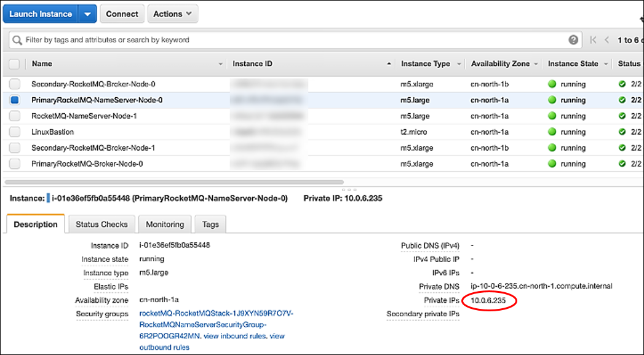
Task: Open the Launch Instance dropdown arrow
Action: (87, 14)
